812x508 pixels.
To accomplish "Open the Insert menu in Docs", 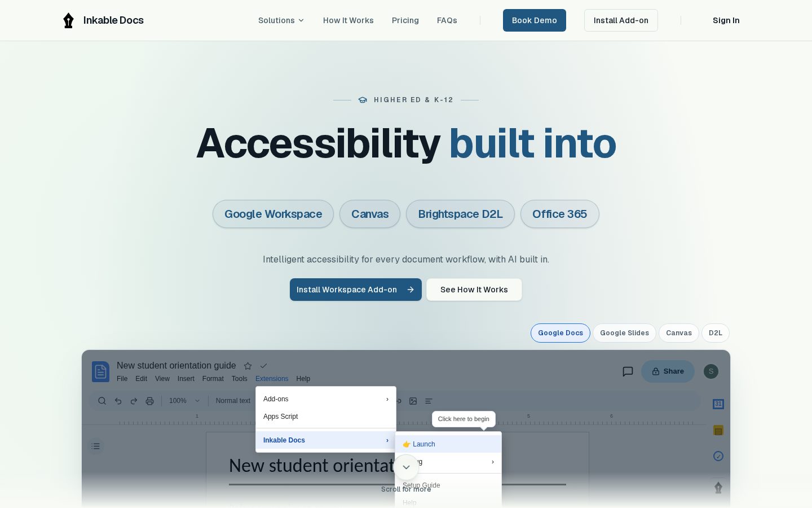I will pos(186,379).
